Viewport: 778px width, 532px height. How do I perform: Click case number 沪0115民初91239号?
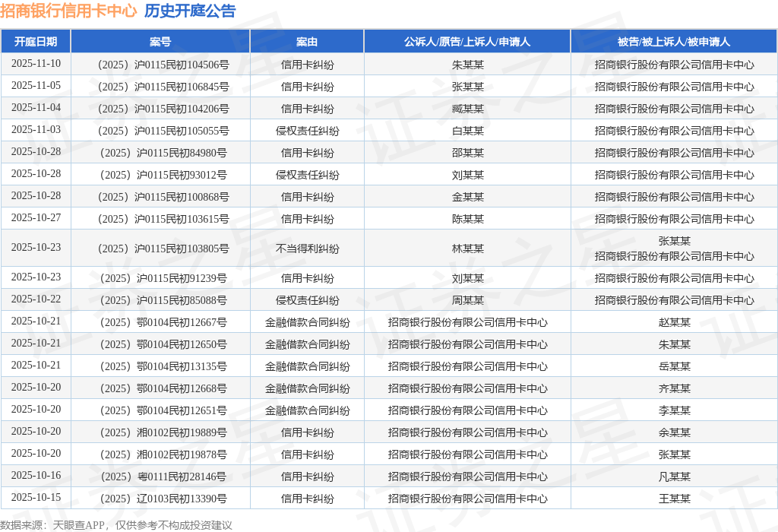pyautogui.click(x=163, y=278)
